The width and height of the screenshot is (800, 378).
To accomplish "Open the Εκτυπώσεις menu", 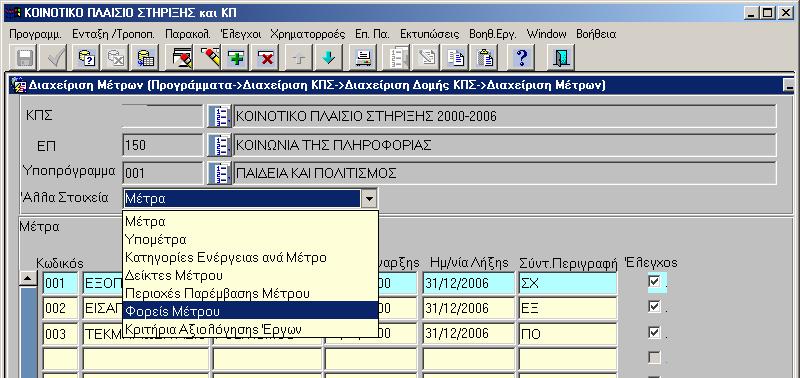I will pyautogui.click(x=430, y=34).
